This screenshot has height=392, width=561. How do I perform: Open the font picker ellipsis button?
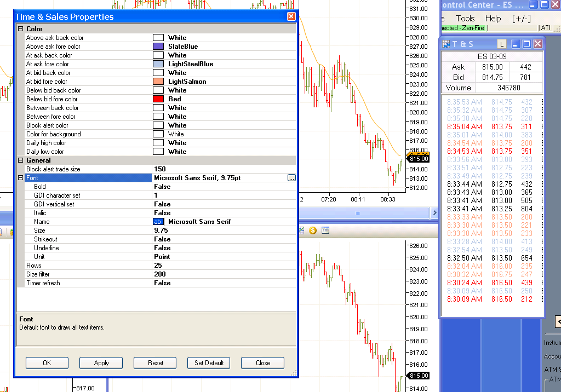291,178
